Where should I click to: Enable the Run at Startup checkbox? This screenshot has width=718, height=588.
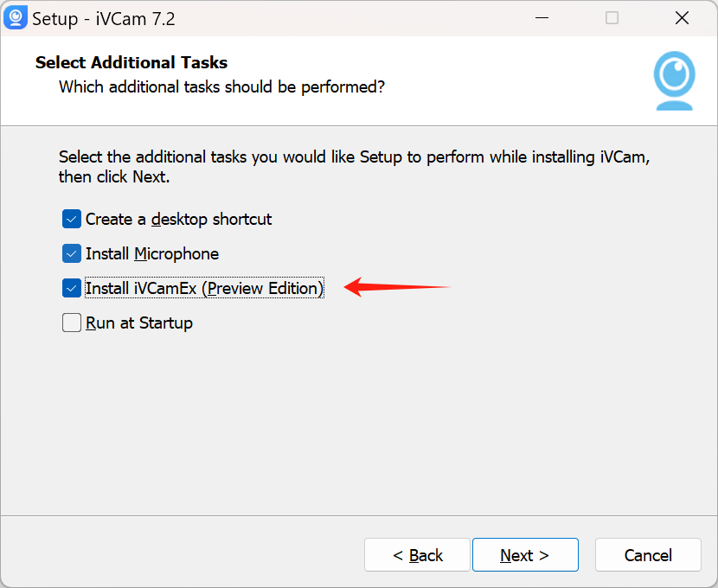72,323
